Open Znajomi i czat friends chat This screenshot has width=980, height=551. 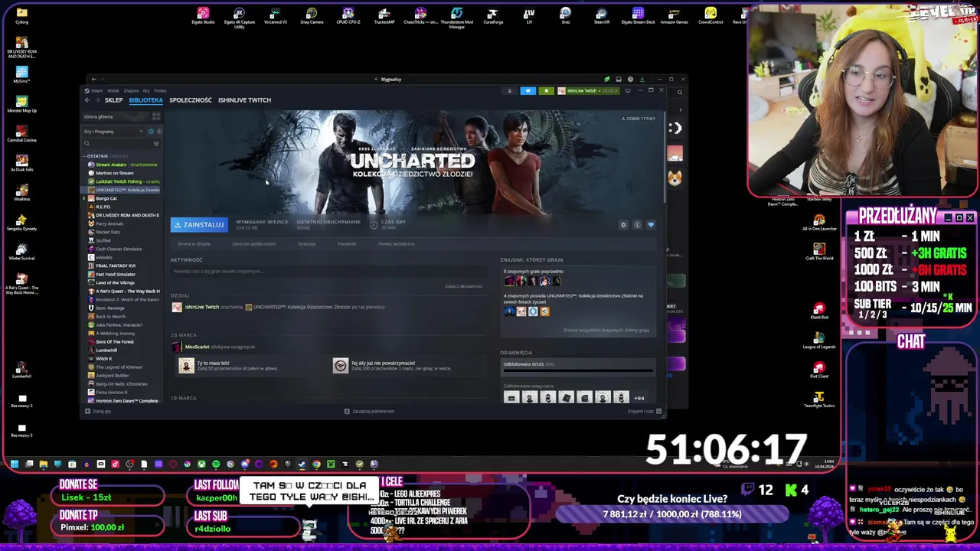(x=643, y=411)
